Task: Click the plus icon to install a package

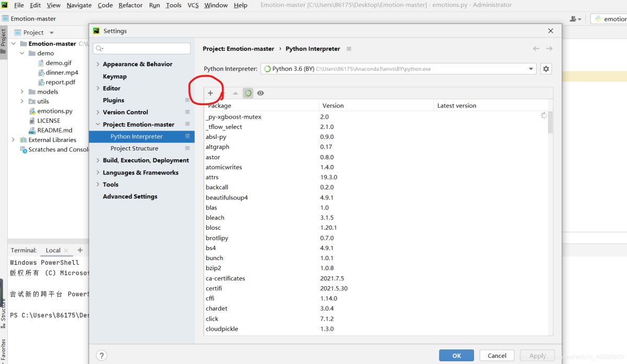Action: click(x=210, y=93)
